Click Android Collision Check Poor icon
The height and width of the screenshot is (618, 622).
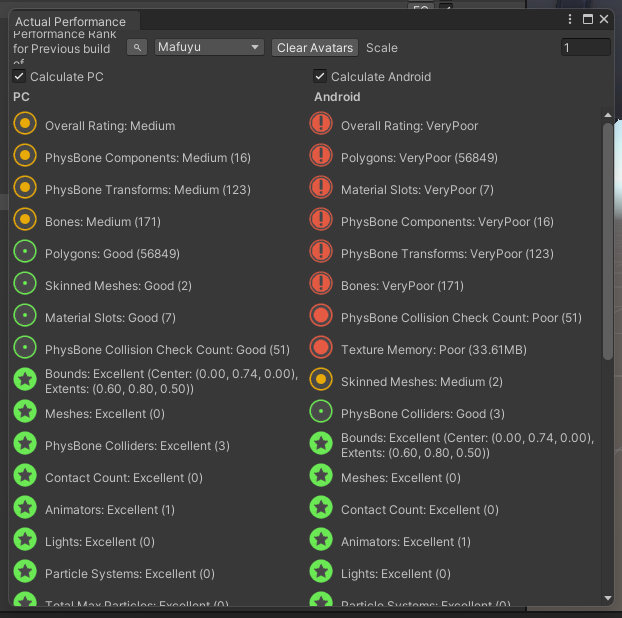[321, 315]
